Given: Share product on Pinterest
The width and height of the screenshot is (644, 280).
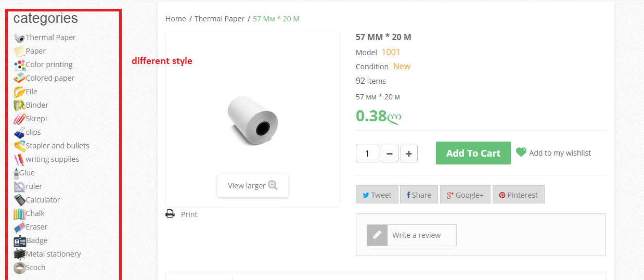Looking at the screenshot, I should pos(518,195).
